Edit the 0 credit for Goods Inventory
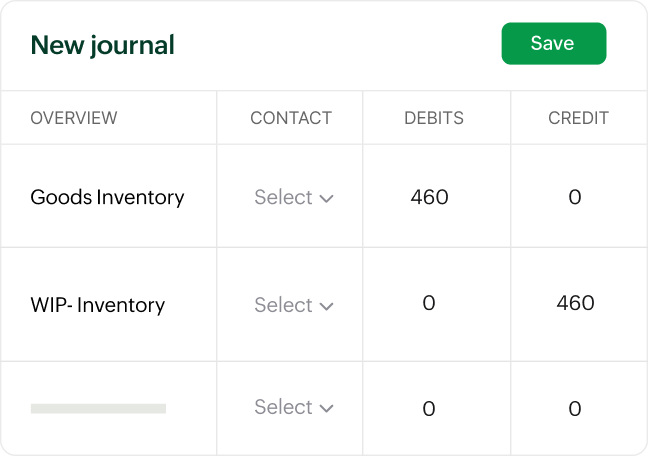648x456 pixels. [575, 197]
